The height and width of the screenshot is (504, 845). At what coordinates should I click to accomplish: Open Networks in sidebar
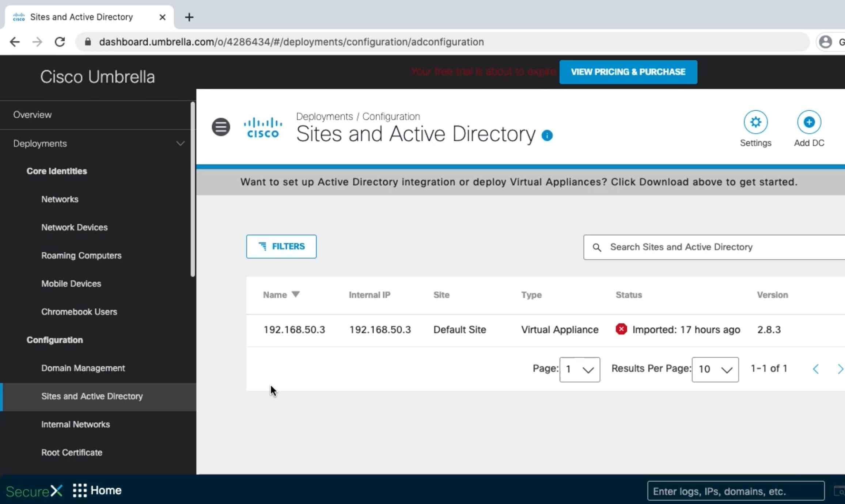click(x=60, y=199)
